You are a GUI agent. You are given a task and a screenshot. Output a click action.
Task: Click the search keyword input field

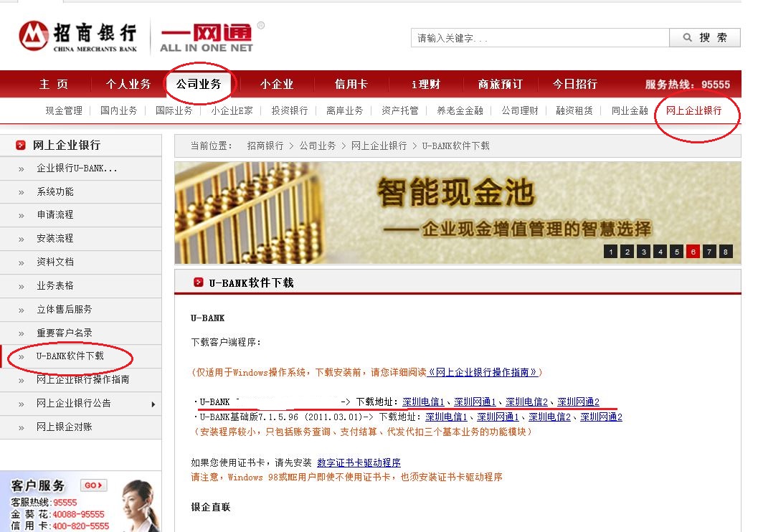(x=540, y=38)
